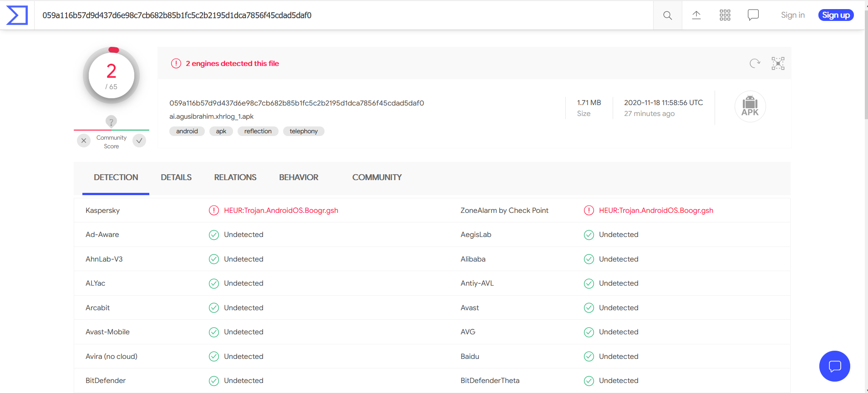Vote harmless with the check icon
This screenshot has height=393, width=868.
tap(139, 141)
